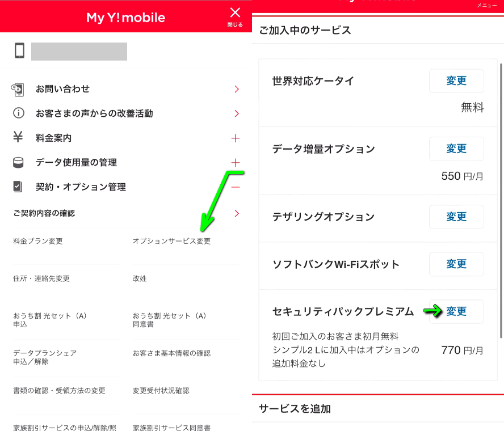Image resolution: width=504 pixels, height=431 pixels.
Task: Click 変更 for セキュリティパックプレミアム
Action: tap(456, 311)
